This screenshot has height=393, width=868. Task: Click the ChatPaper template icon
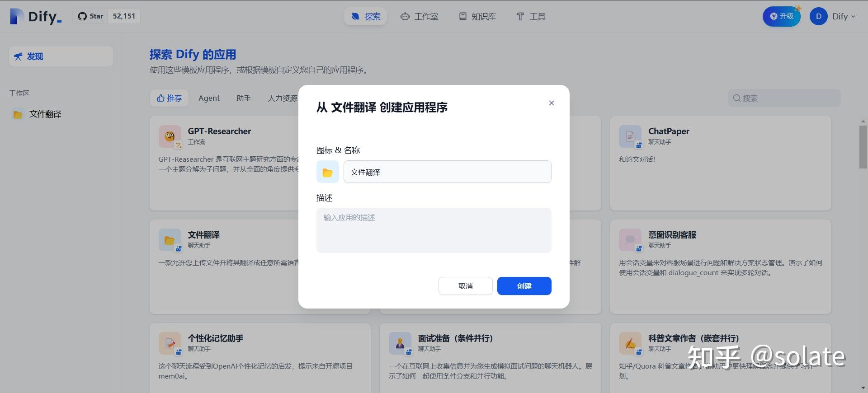pos(630,136)
